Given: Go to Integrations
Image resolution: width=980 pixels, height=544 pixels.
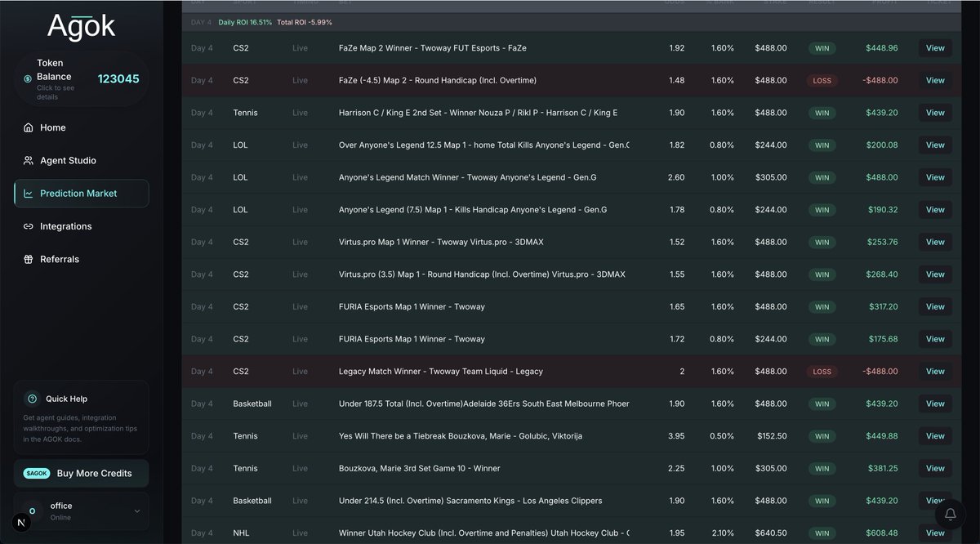Looking at the screenshot, I should [x=82, y=226].
